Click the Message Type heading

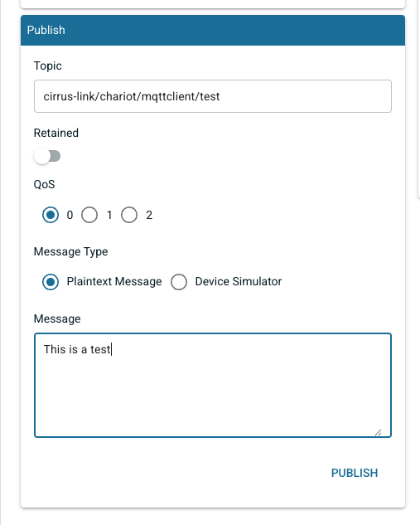pyautogui.click(x=71, y=251)
